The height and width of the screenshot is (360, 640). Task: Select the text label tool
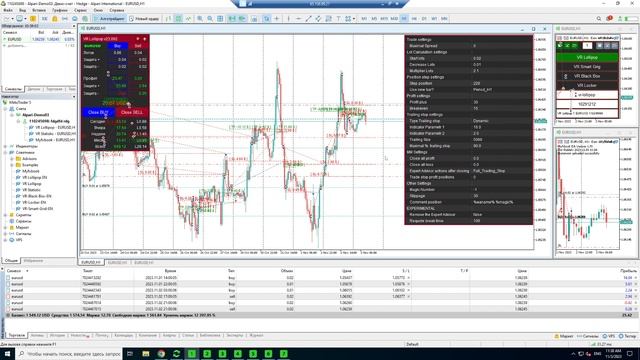338,19
